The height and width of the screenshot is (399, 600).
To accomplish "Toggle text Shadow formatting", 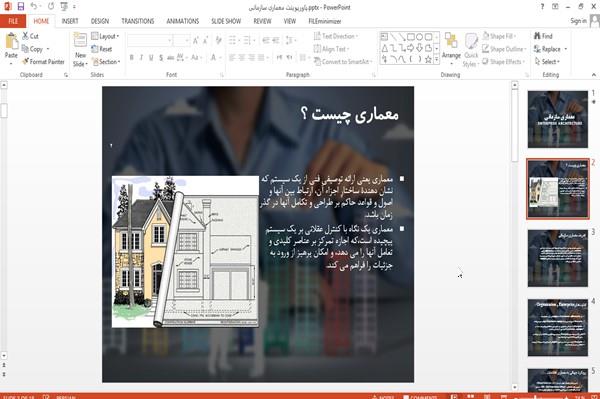I will pyautogui.click(x=161, y=58).
